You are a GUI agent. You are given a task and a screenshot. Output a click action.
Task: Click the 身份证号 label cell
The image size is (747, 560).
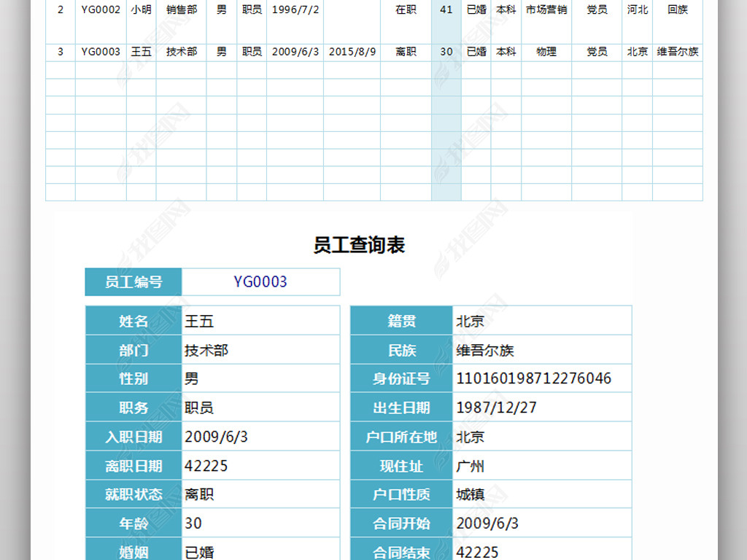(x=401, y=378)
